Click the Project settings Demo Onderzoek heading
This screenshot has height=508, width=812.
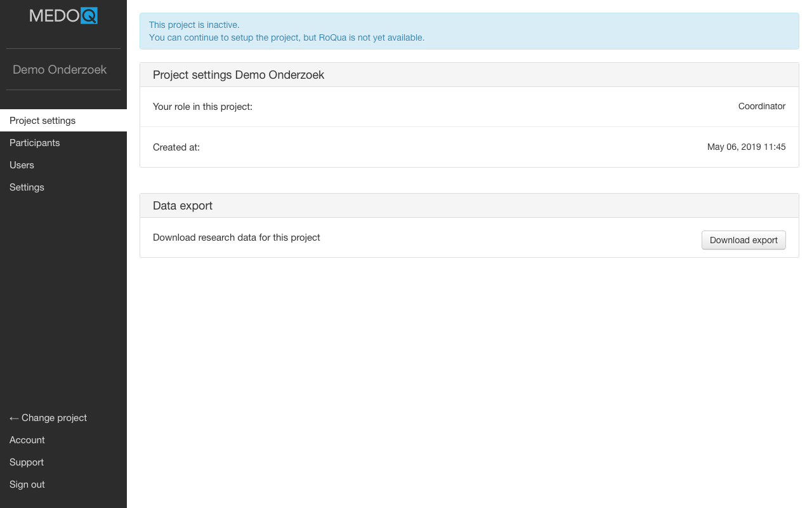click(239, 75)
